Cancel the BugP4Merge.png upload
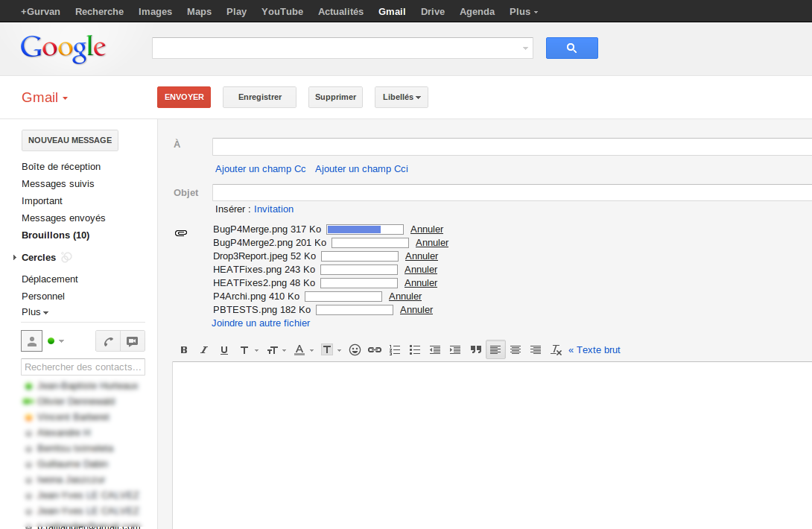Screen dimensions: 812x529 [427, 229]
